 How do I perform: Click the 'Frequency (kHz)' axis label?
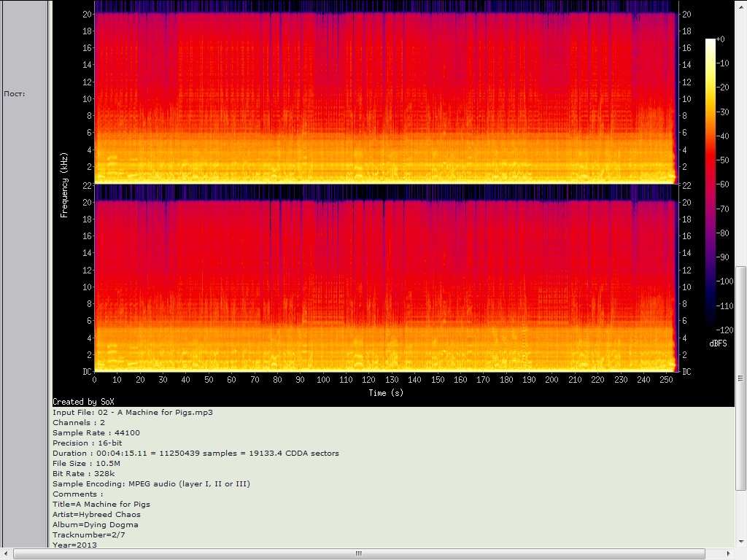tap(65, 186)
